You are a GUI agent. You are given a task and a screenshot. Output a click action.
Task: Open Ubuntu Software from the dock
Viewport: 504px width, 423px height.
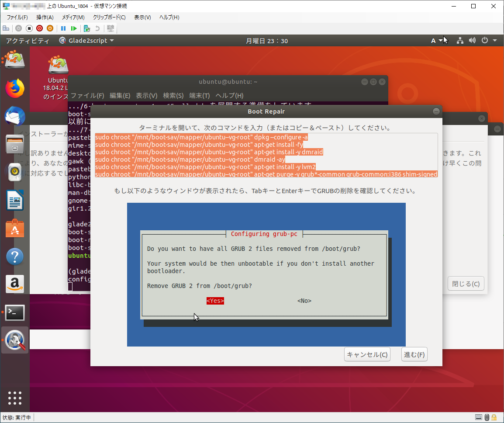pyautogui.click(x=14, y=229)
